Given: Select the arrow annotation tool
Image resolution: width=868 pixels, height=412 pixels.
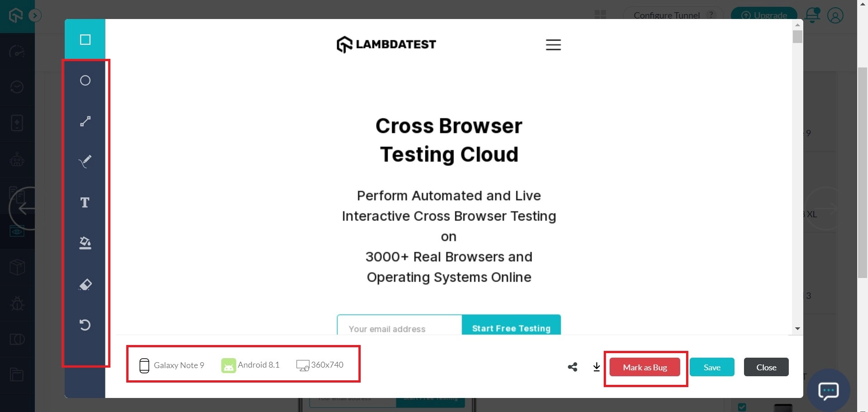Looking at the screenshot, I should pyautogui.click(x=85, y=121).
